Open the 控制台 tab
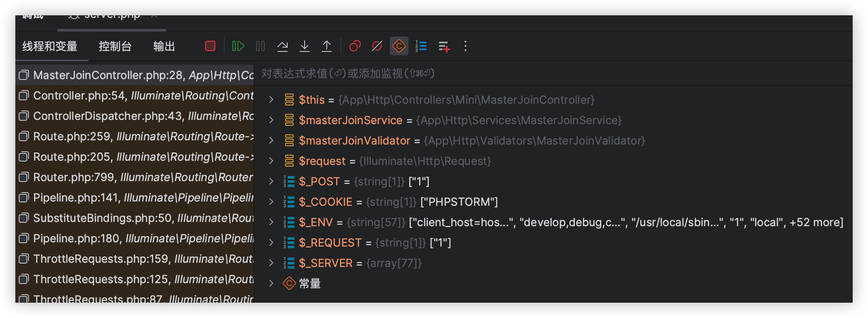The width and height of the screenshot is (868, 318). (x=115, y=46)
